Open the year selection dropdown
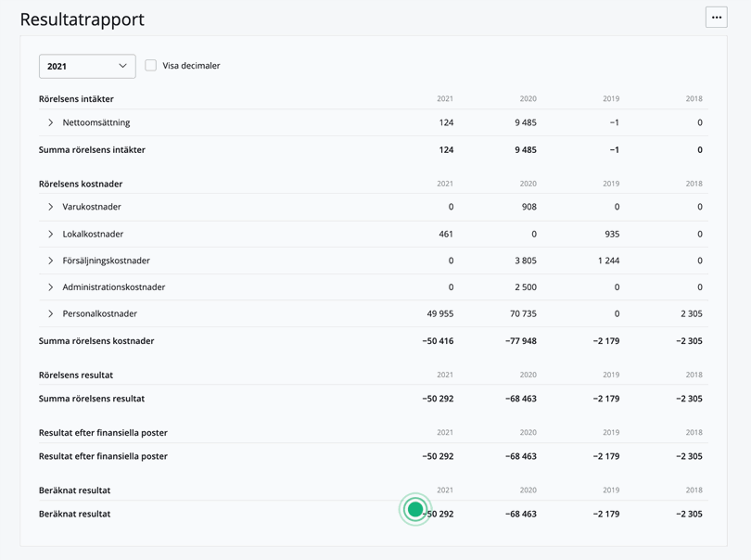751x560 pixels. click(x=86, y=66)
